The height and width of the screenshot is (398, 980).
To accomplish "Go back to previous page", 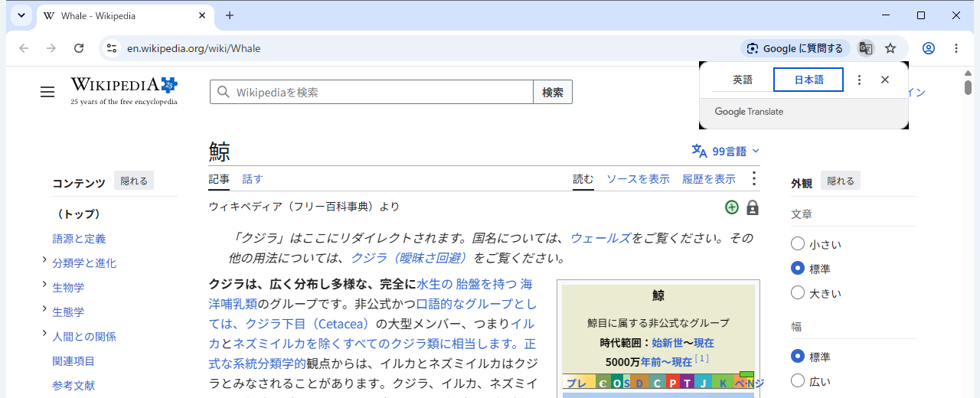I will [x=24, y=48].
